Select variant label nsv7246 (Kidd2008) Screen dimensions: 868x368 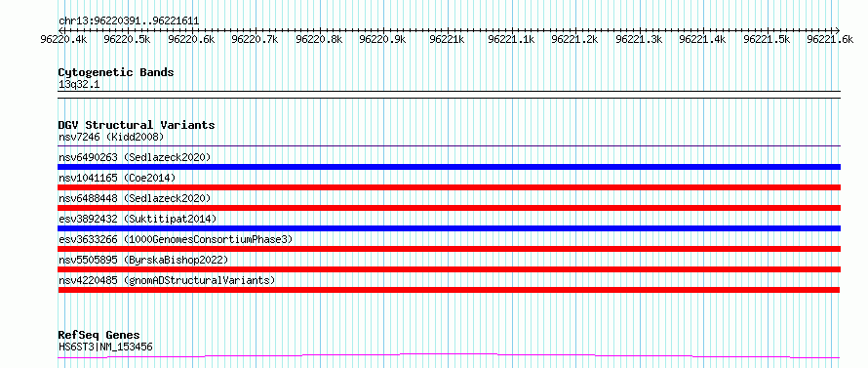(x=111, y=137)
